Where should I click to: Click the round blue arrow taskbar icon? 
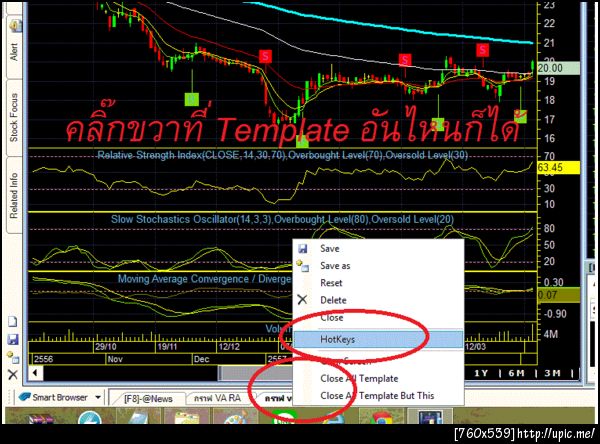[x=90, y=418]
